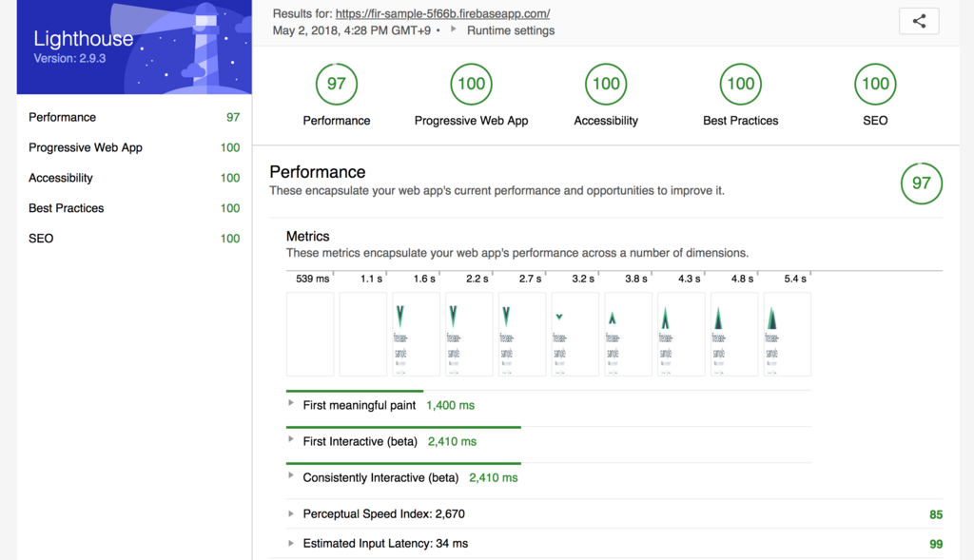This screenshot has width=974, height=560.
Task: Open the 2.2 s filmstrip thumbnail
Action: coord(469,334)
